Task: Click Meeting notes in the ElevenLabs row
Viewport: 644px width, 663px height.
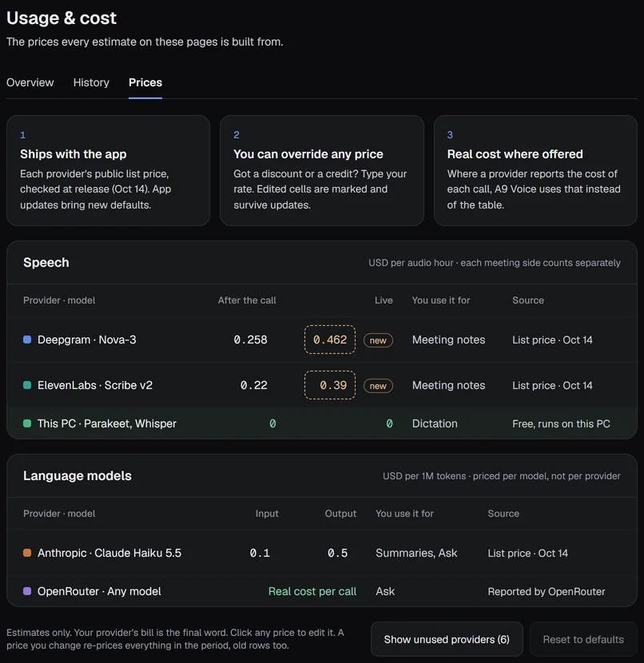Action: 449,385
